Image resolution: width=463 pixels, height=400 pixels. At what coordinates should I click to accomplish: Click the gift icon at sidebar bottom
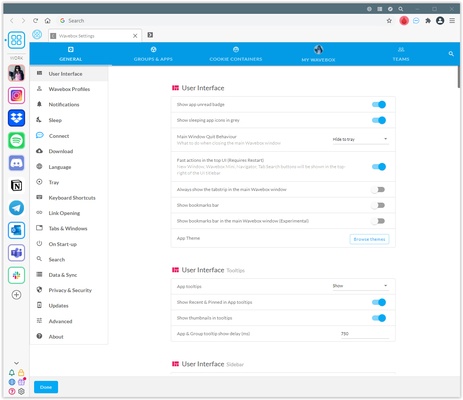21,382
